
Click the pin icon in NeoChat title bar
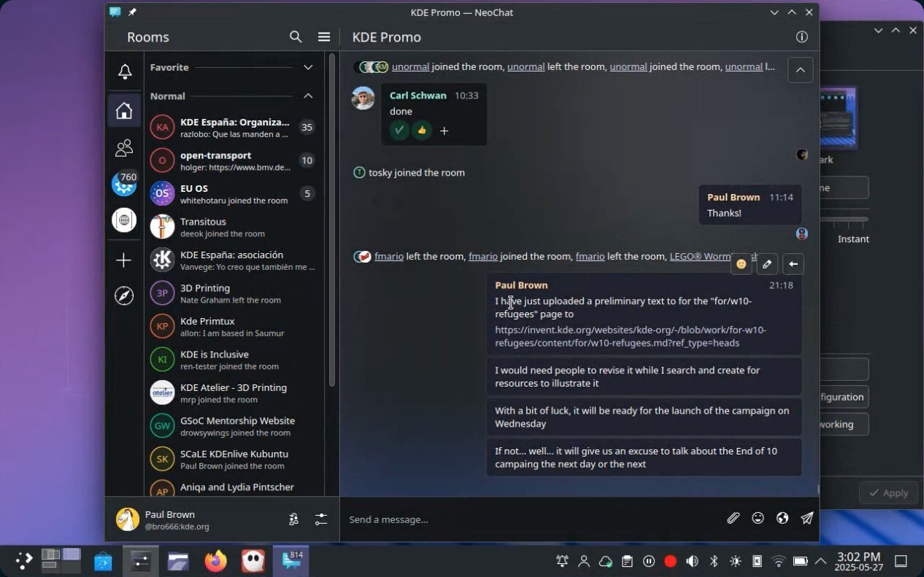click(x=132, y=12)
